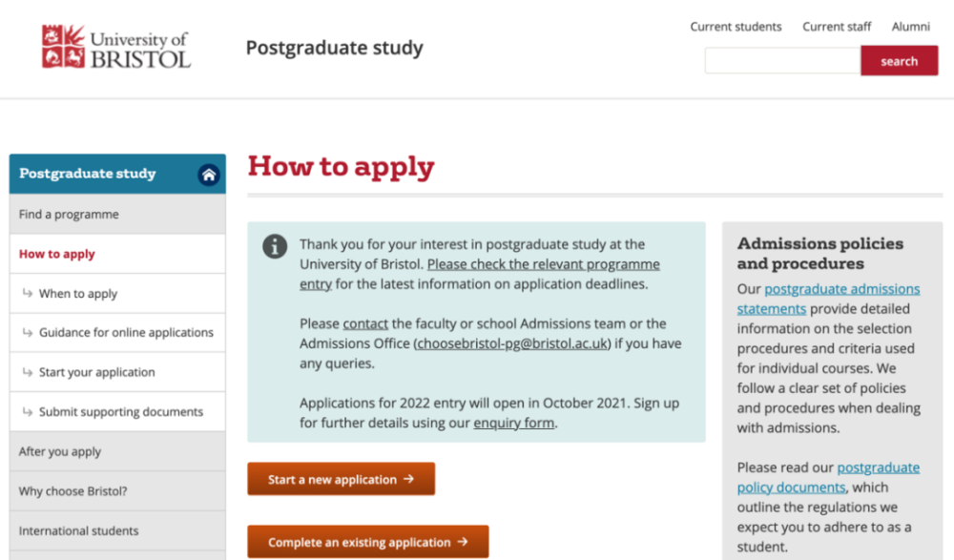954x560 pixels.
Task: Click the University of Bristol logo
Action: coord(116,47)
